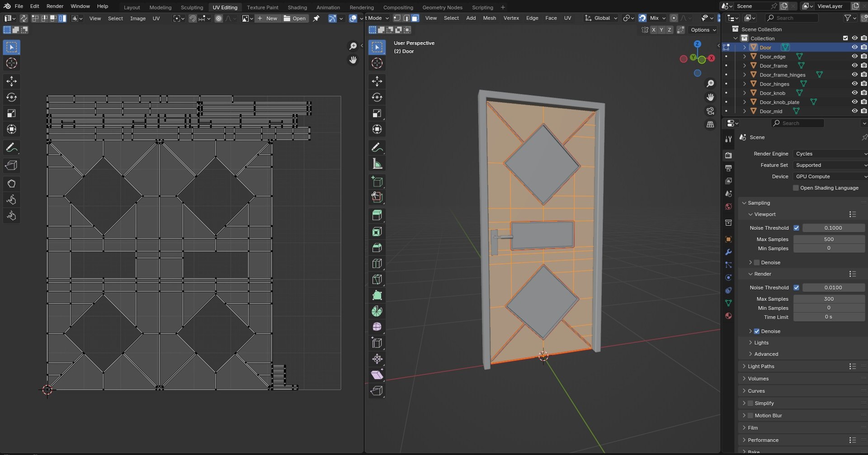Select the Rip Region tool in UV editor
The width and height of the screenshot is (868, 455).
(12, 166)
